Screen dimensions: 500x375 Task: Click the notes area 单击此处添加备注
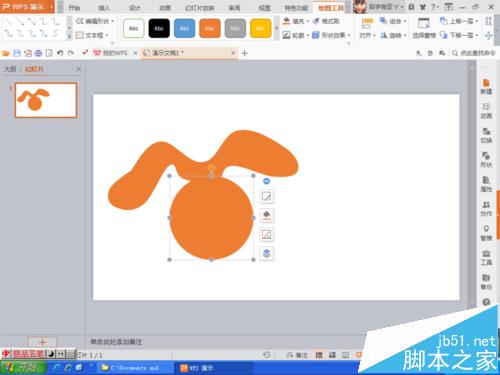tap(116, 342)
